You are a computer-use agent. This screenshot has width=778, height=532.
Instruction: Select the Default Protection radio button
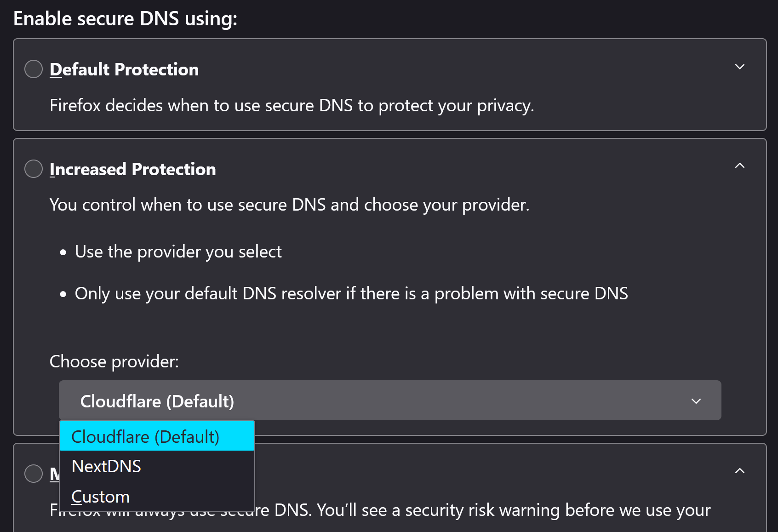tap(34, 69)
